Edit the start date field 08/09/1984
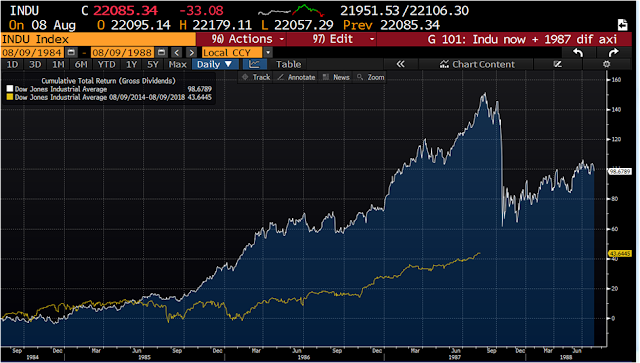 32,53
